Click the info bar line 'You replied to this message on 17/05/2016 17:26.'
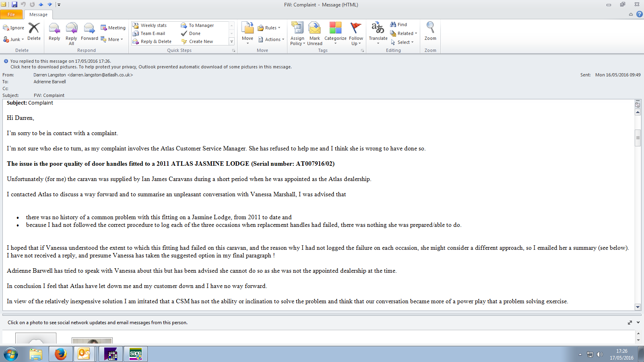This screenshot has width=644, height=362. pos(61,61)
